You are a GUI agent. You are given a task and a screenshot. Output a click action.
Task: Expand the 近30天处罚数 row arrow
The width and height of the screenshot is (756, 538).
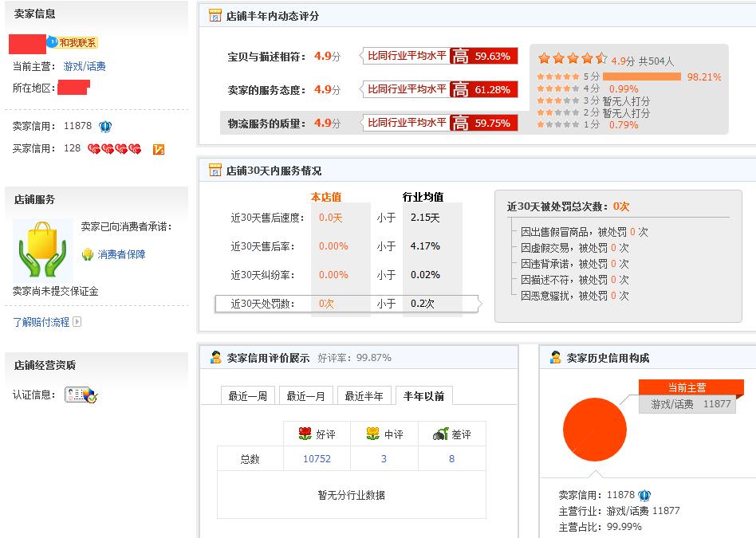pyautogui.click(x=478, y=304)
